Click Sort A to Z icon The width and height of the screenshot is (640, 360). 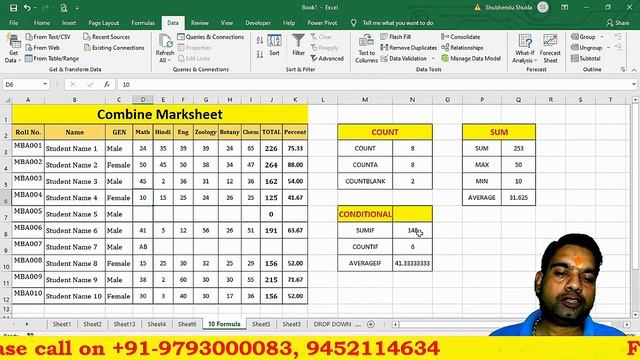tap(260, 40)
